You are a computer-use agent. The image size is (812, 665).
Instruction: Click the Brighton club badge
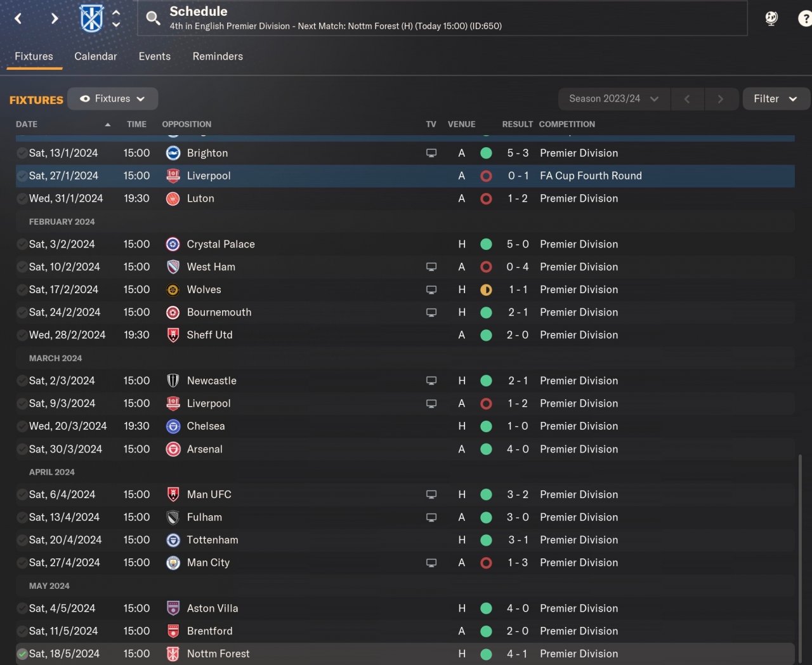[173, 153]
